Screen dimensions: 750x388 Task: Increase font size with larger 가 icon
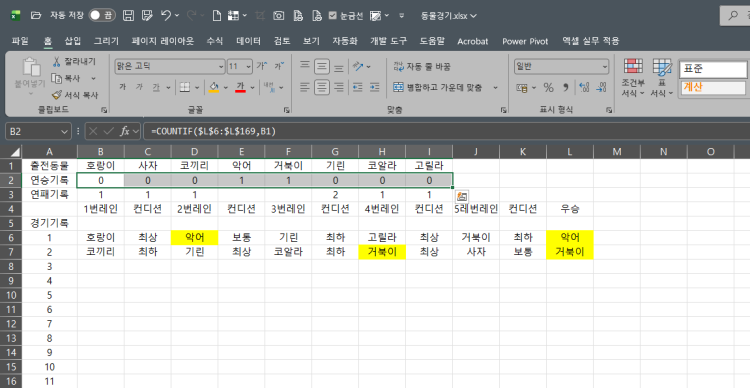(x=262, y=66)
